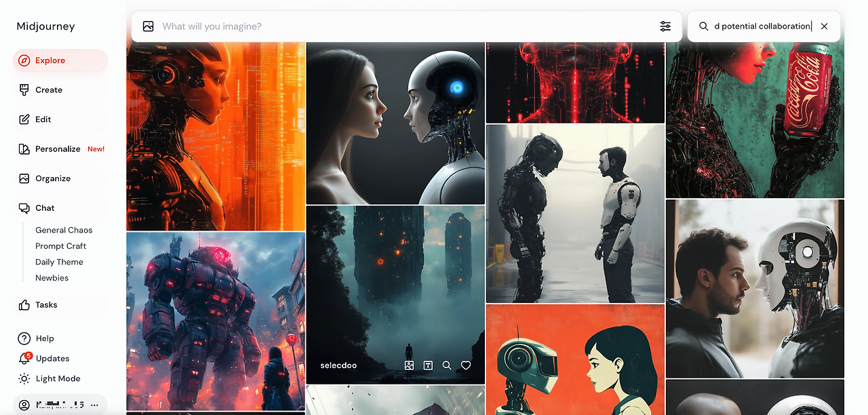Open the account three-dots menu
This screenshot has width=868, height=415.
click(95, 405)
